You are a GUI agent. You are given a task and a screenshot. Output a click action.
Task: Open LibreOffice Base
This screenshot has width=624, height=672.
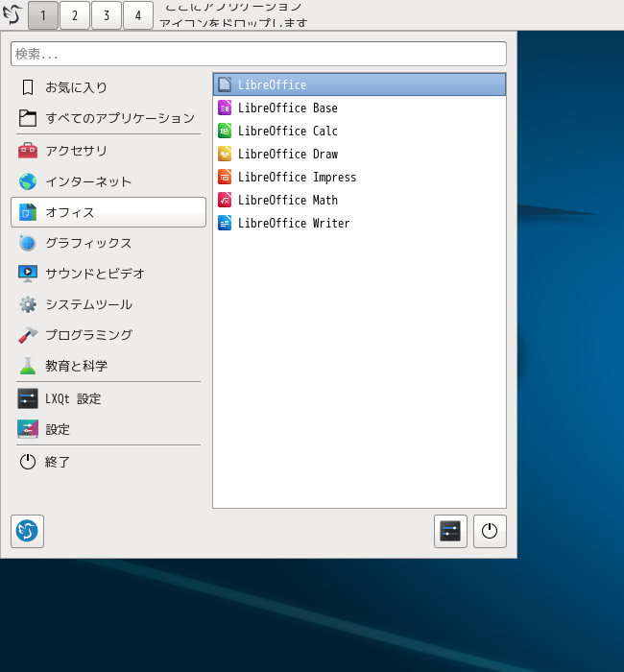click(x=287, y=108)
